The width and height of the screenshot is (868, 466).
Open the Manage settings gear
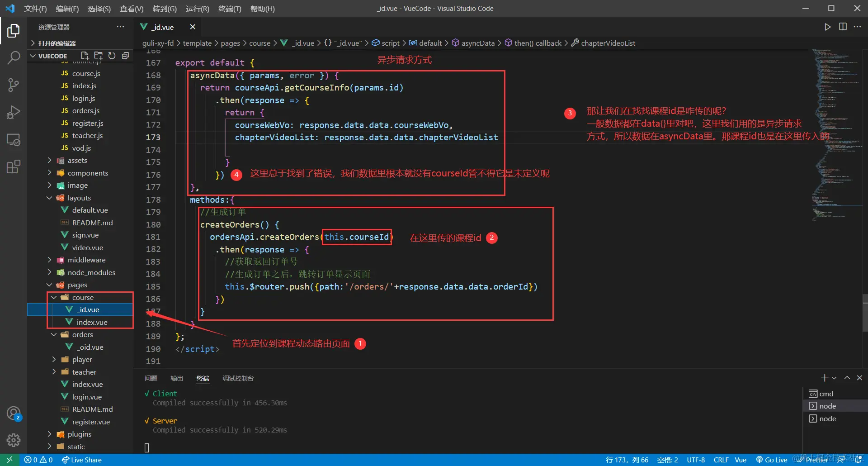tap(14, 440)
